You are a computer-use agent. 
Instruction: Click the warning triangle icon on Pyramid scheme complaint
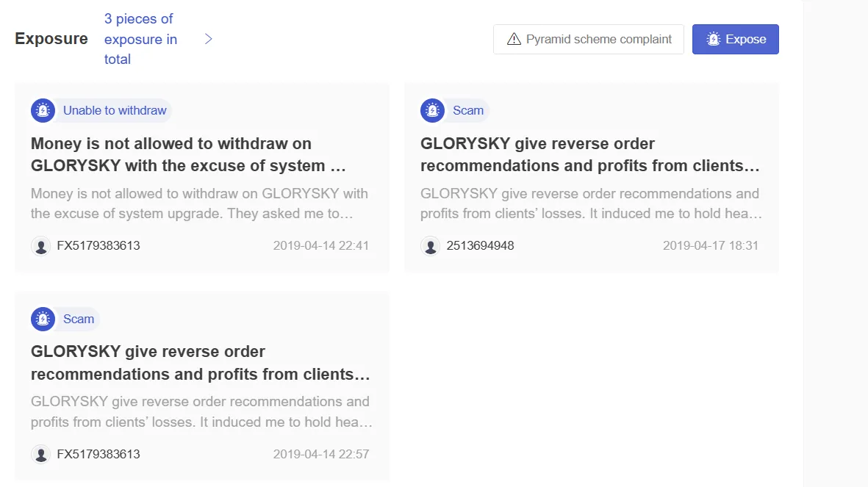(x=514, y=39)
